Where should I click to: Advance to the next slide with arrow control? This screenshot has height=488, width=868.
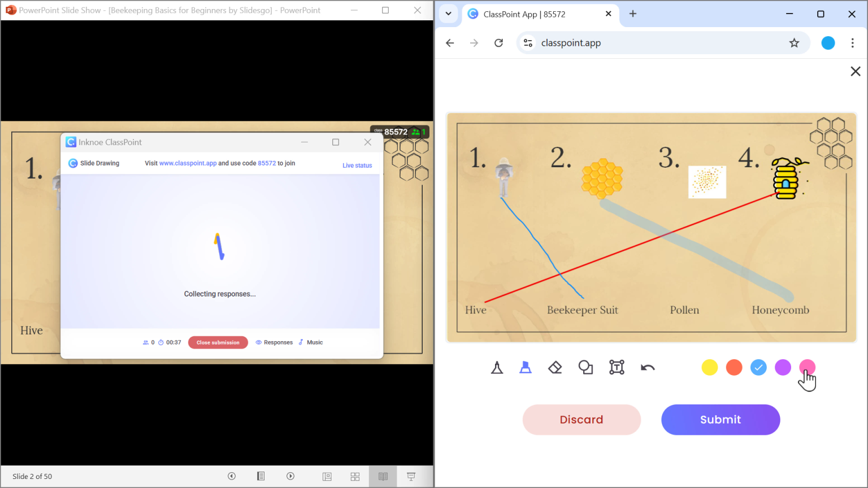[290, 476]
